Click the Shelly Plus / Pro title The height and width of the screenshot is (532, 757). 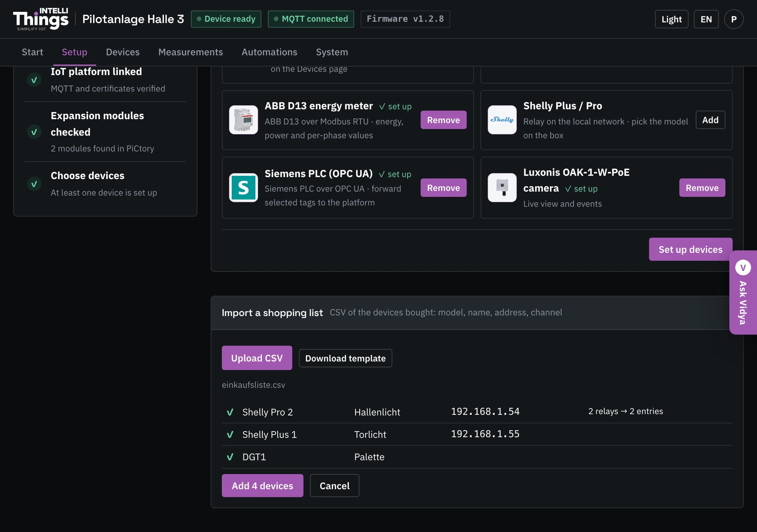(x=562, y=106)
